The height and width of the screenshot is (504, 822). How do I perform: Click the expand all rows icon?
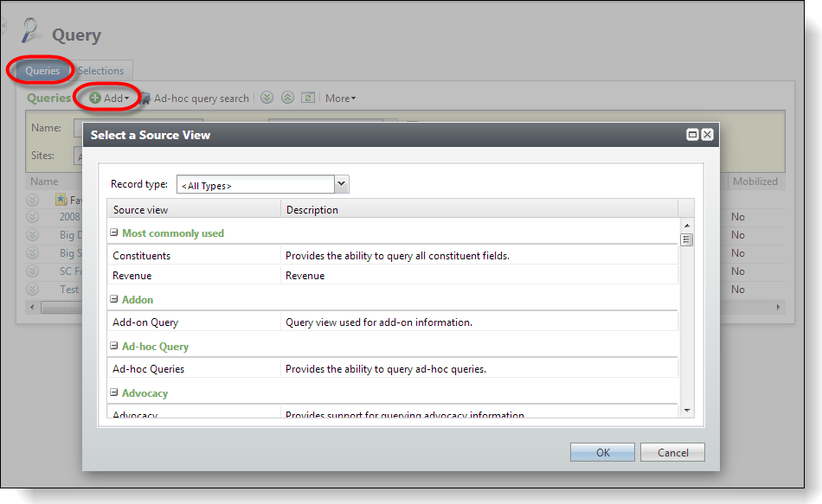(x=267, y=99)
